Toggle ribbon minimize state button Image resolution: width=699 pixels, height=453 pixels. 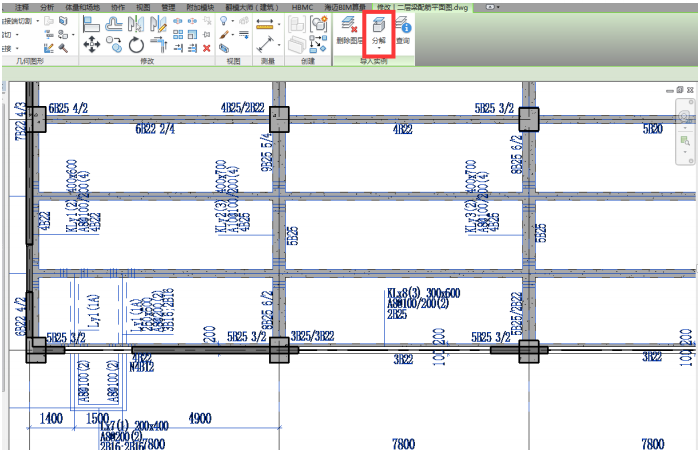[x=489, y=7]
